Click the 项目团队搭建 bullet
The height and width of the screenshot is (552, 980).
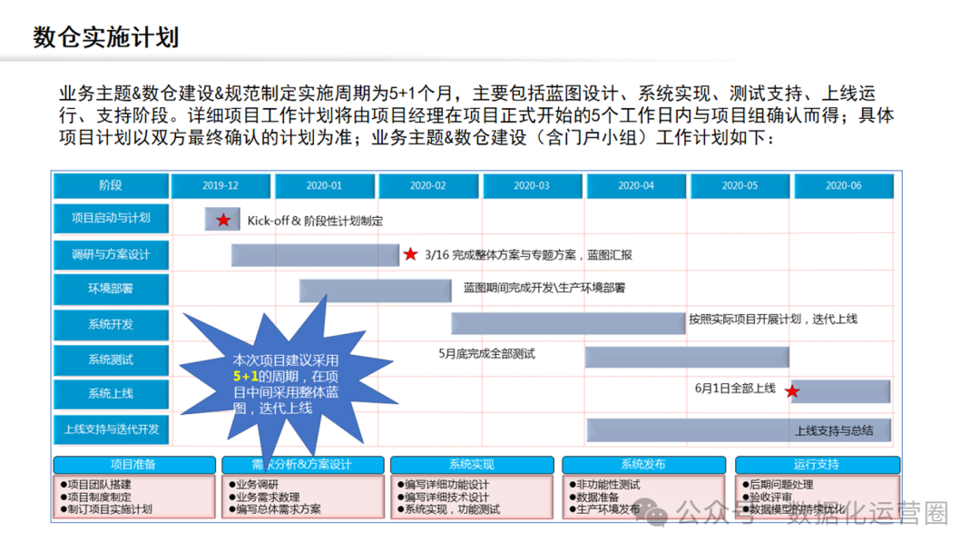tap(95, 485)
